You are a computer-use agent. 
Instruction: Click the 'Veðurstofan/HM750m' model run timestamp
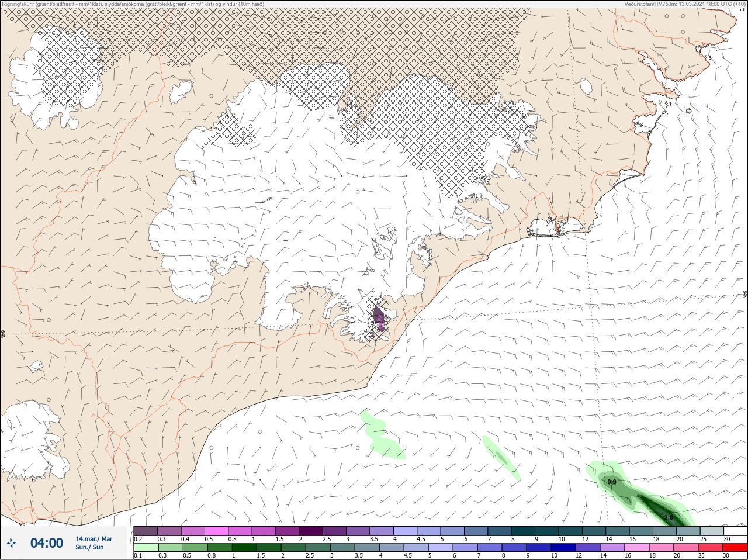pyautogui.click(x=685, y=4)
